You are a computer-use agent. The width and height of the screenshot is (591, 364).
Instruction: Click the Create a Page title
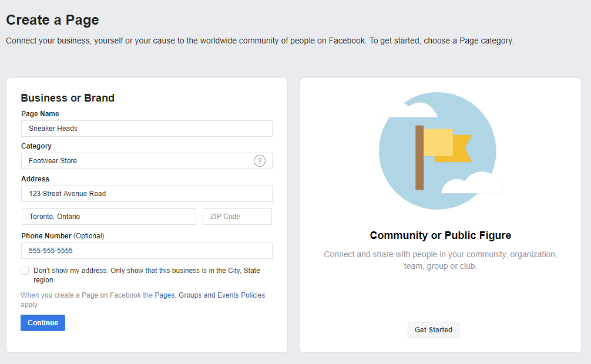coord(52,19)
